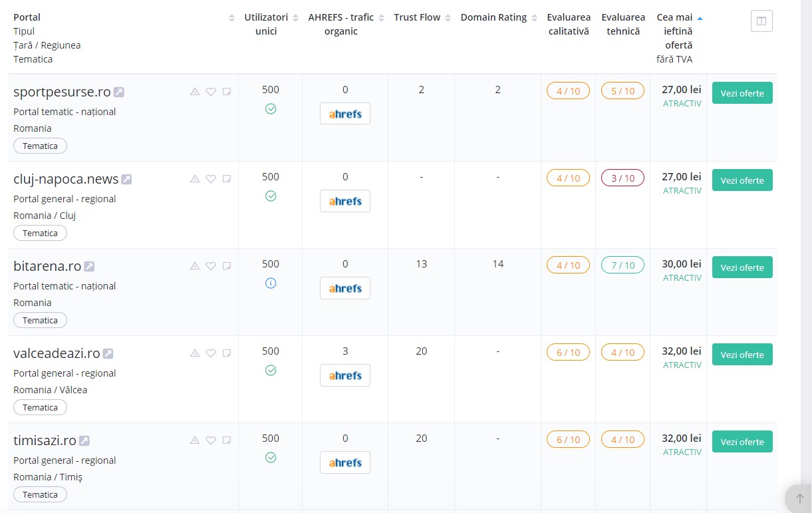Open Ahrefs button for valceadeazi.ro
The height and width of the screenshot is (513, 812).
pos(345,375)
